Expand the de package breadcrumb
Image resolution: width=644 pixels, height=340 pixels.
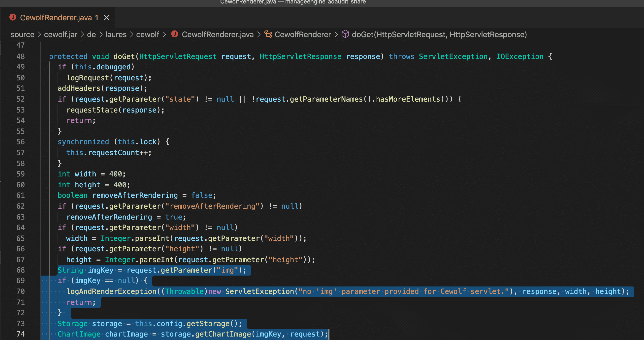click(91, 34)
